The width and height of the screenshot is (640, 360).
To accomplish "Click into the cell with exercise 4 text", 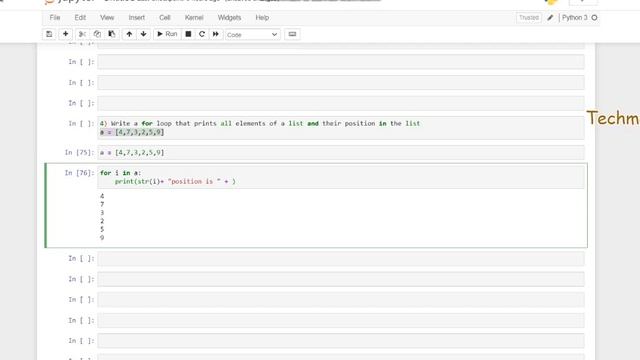I will point(341,128).
